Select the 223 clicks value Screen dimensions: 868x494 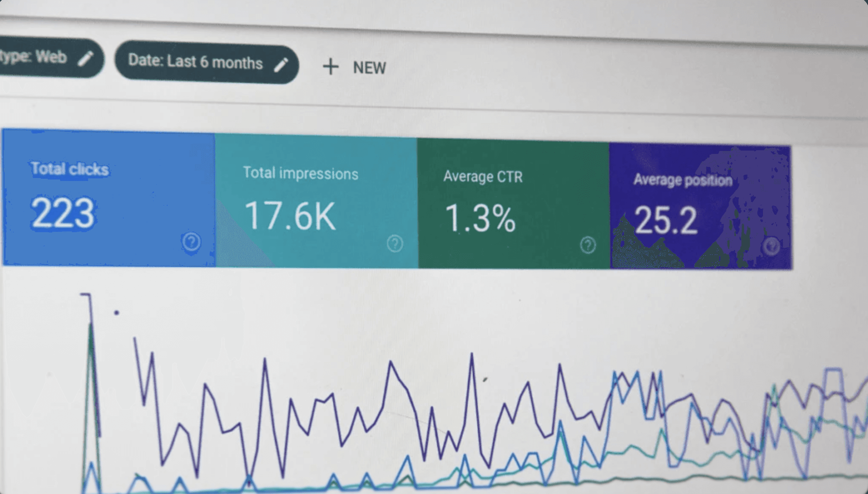(x=63, y=213)
